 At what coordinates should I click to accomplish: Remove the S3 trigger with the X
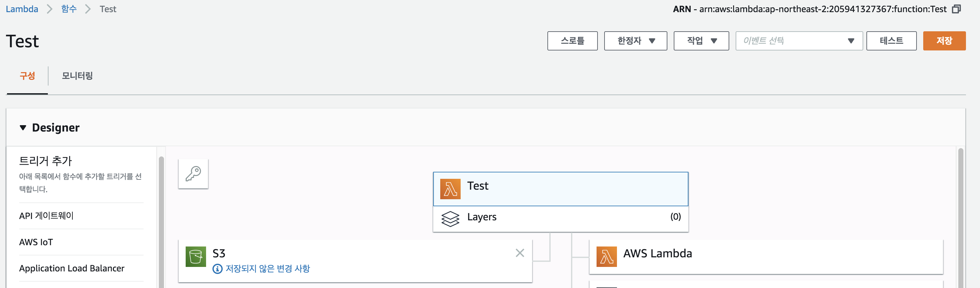[x=520, y=253]
